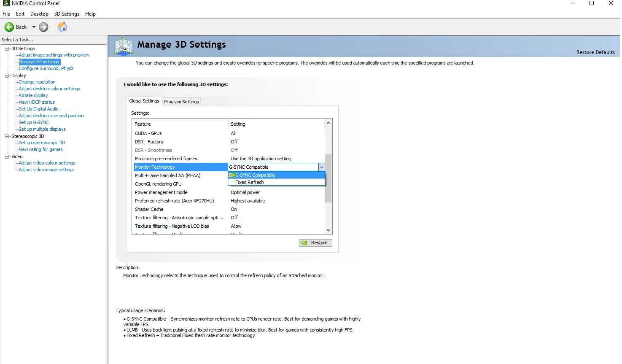
Task: Select the Monitor Technology feature row
Action: coord(180,167)
